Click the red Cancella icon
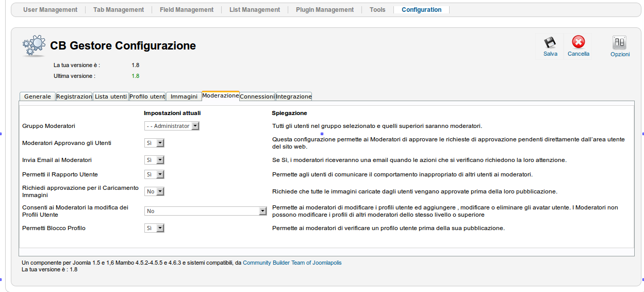644x292 pixels. [x=579, y=42]
